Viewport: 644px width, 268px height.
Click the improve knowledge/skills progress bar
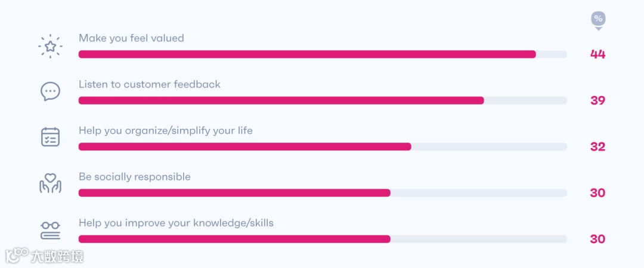pos(234,239)
